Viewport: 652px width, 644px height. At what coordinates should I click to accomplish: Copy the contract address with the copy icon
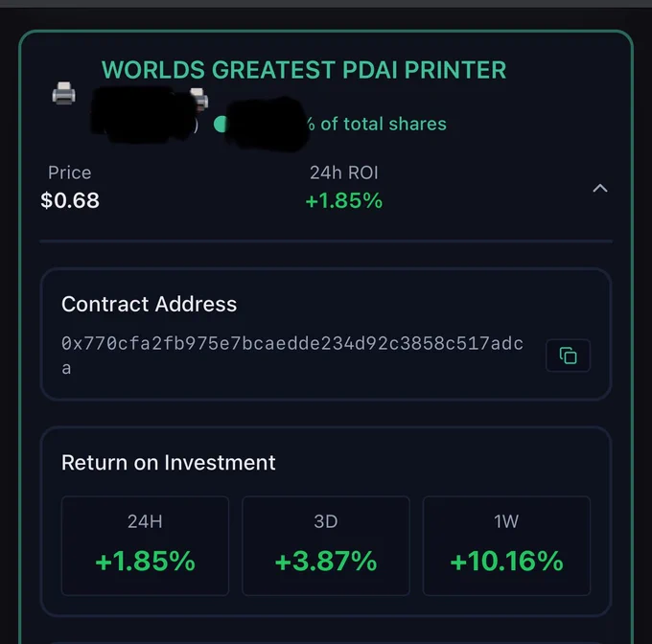568,356
